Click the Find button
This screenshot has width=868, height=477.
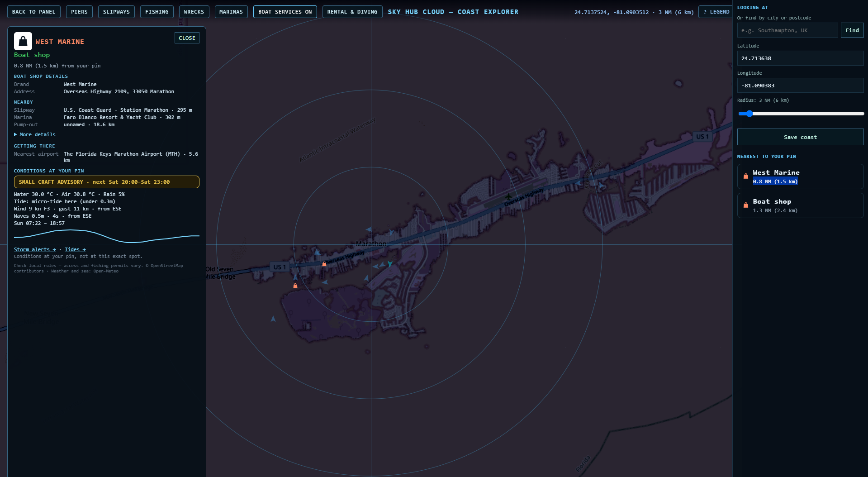tap(852, 30)
